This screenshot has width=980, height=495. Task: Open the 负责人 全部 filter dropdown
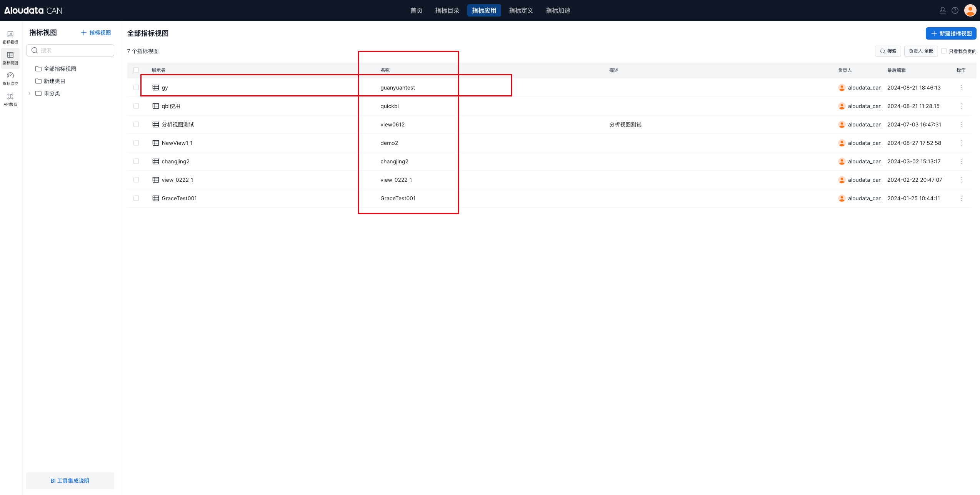point(921,51)
